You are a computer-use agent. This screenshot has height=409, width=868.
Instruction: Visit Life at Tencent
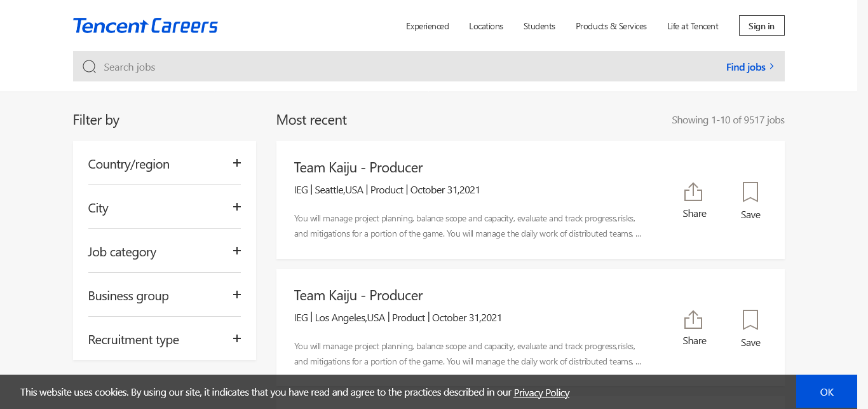(693, 26)
